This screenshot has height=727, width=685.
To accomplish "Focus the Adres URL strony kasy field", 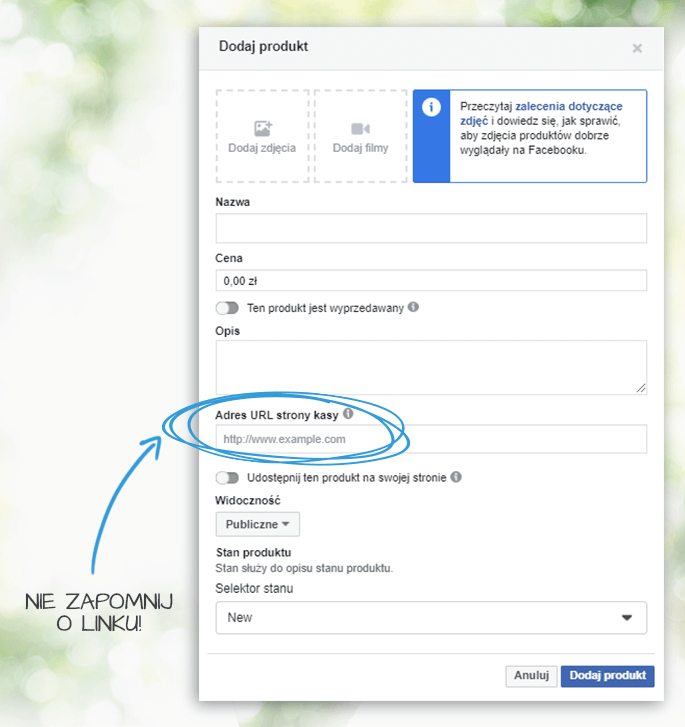I will pos(431,439).
